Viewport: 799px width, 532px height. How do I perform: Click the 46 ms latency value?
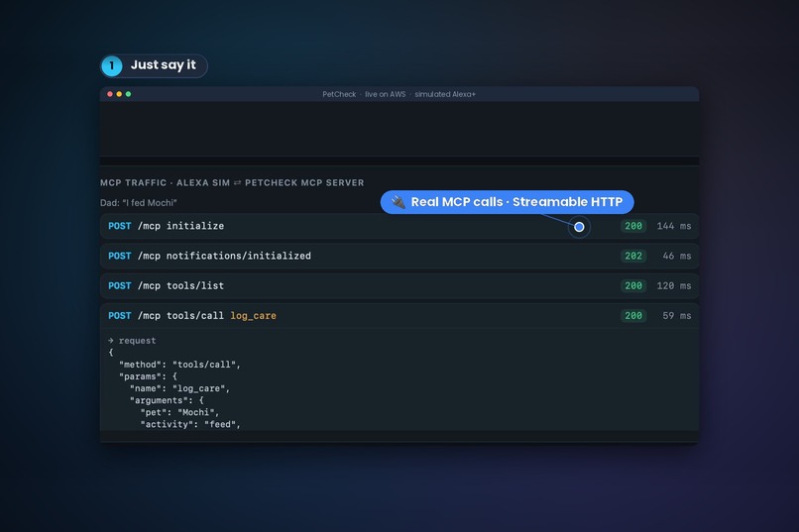677,256
